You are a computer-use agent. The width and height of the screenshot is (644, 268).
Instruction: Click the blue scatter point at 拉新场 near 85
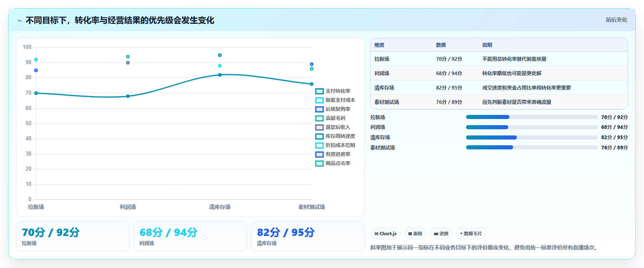point(36,71)
